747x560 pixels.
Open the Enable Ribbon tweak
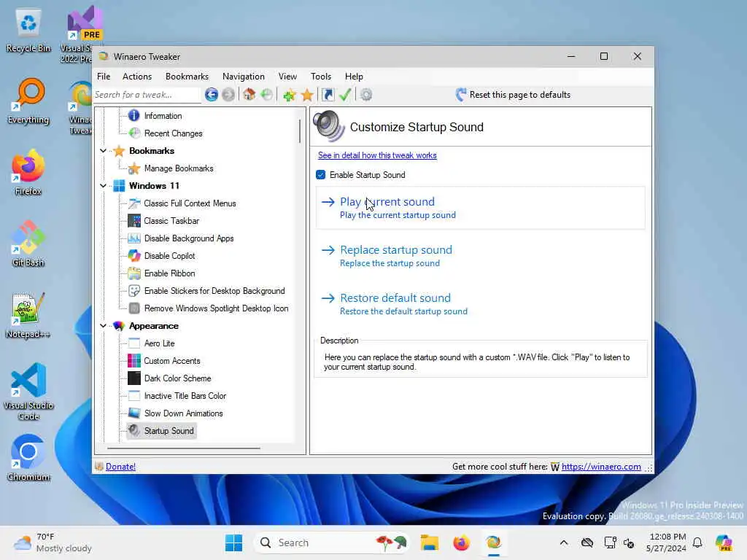(169, 273)
